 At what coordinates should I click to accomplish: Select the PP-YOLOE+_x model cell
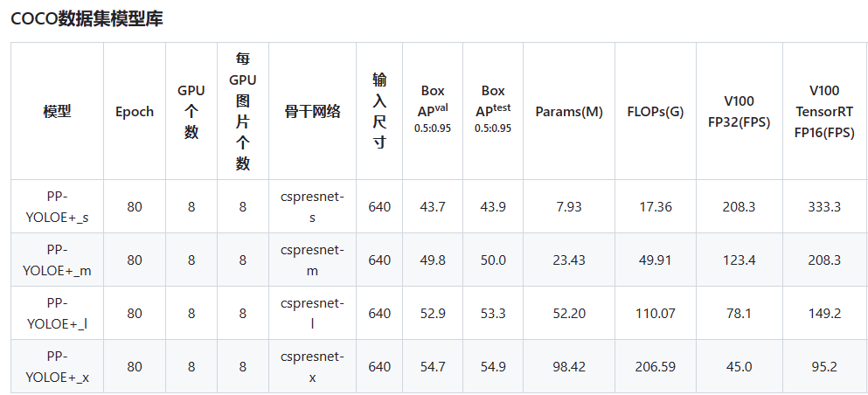point(57,366)
